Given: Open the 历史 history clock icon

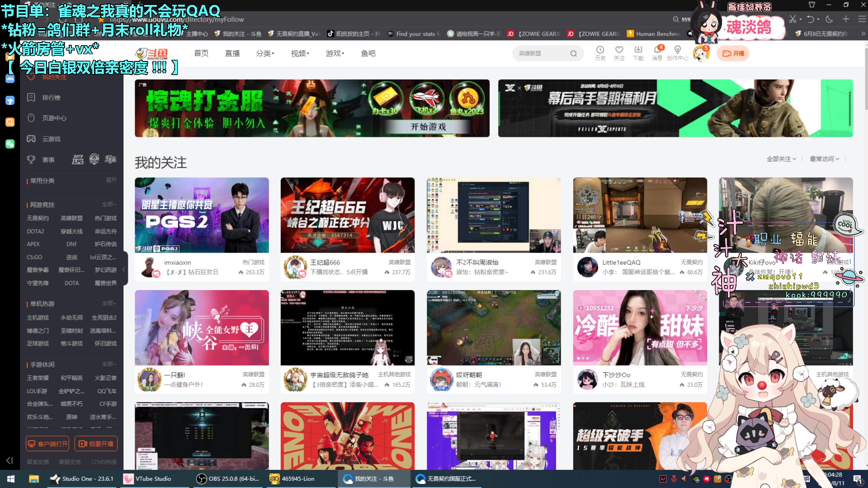Looking at the screenshot, I should [600, 53].
